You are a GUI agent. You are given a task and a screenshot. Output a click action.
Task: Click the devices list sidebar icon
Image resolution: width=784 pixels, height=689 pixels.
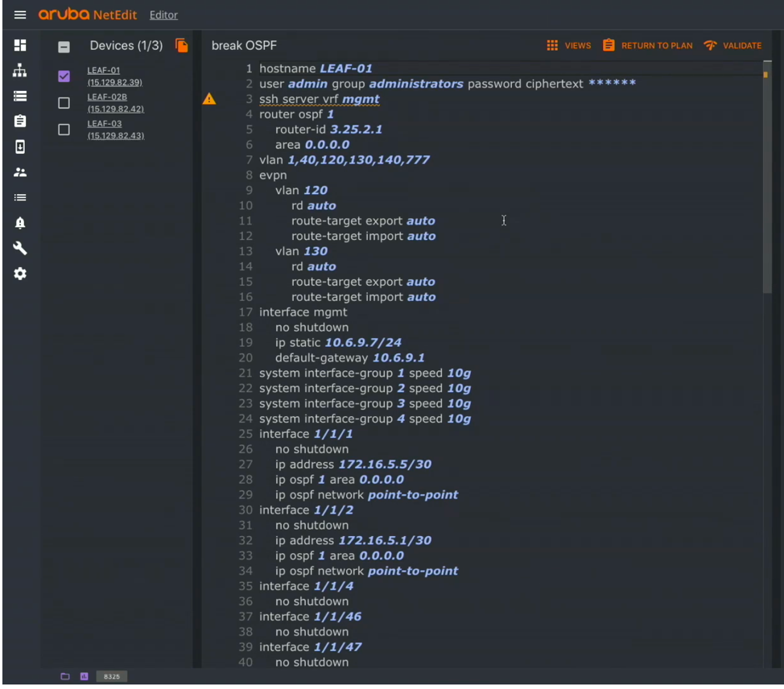pyautogui.click(x=20, y=96)
